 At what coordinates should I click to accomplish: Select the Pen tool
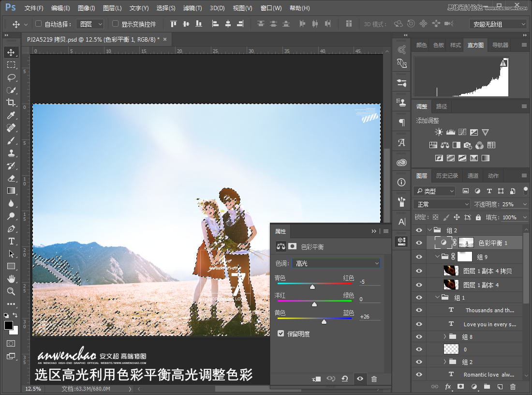tap(11, 228)
